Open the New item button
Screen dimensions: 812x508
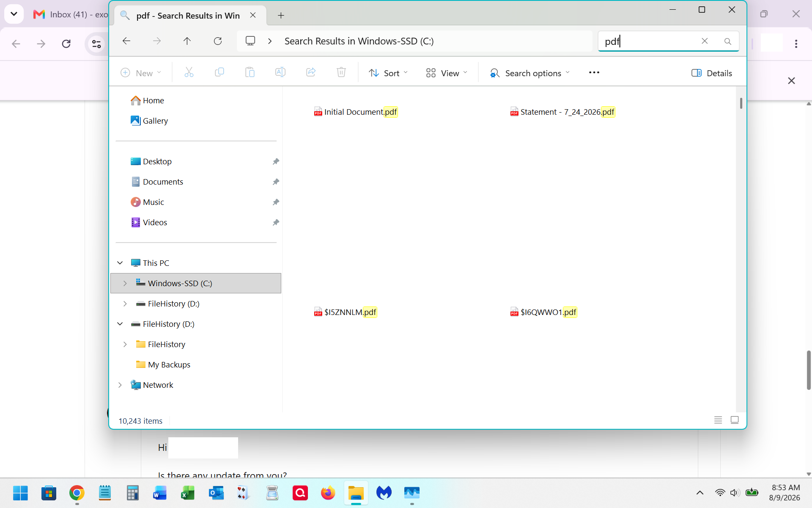click(x=141, y=73)
